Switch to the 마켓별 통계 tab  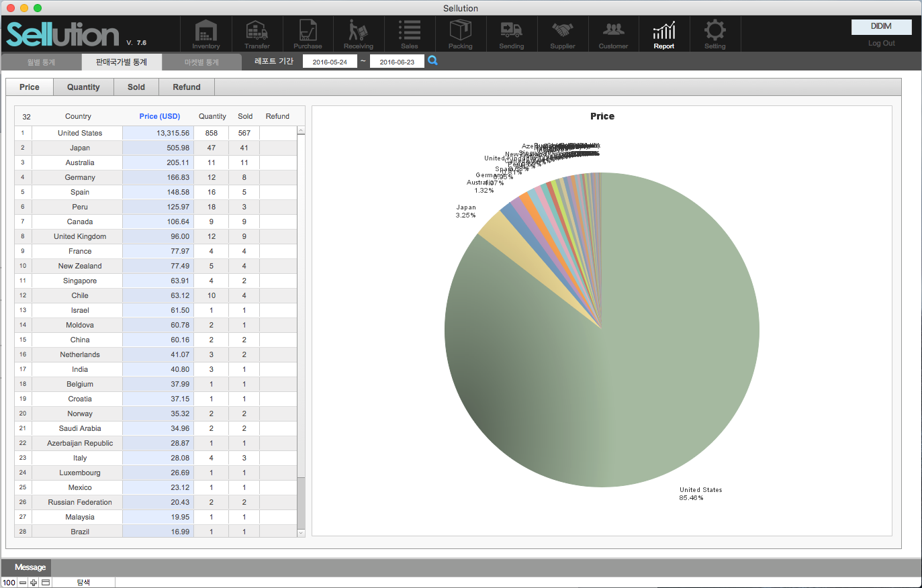click(x=201, y=62)
